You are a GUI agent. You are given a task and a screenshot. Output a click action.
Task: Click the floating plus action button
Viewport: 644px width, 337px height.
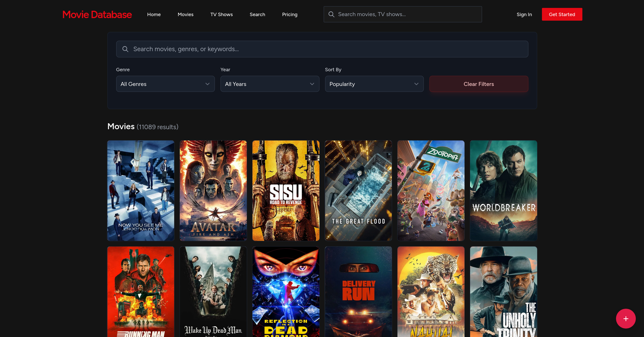[x=626, y=319]
